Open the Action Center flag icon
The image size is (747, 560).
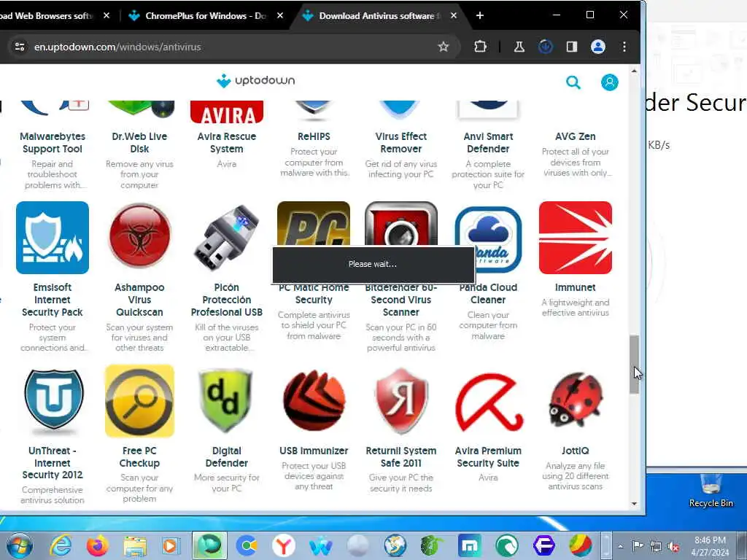[638, 546]
